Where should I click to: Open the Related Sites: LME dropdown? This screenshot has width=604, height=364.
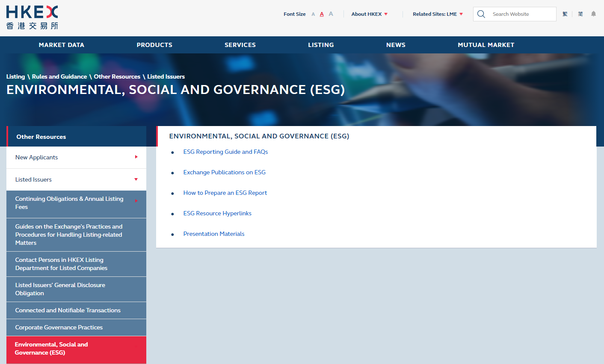coord(438,14)
